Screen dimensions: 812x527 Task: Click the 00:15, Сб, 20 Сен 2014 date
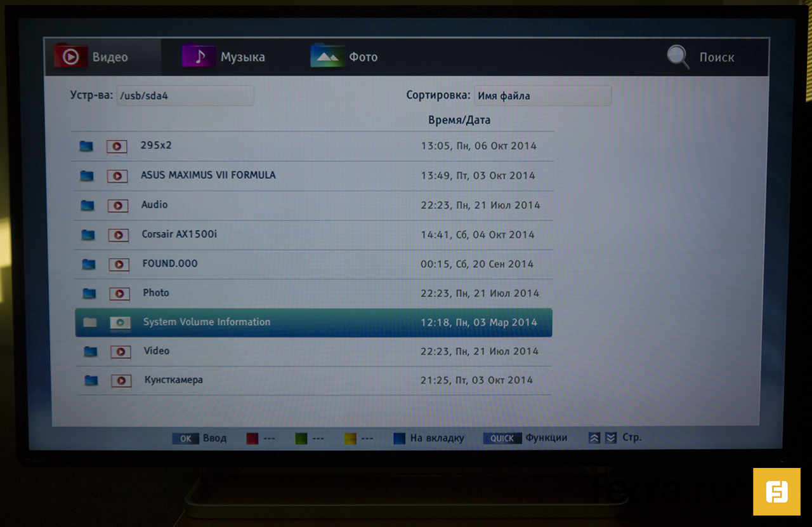pos(477,264)
